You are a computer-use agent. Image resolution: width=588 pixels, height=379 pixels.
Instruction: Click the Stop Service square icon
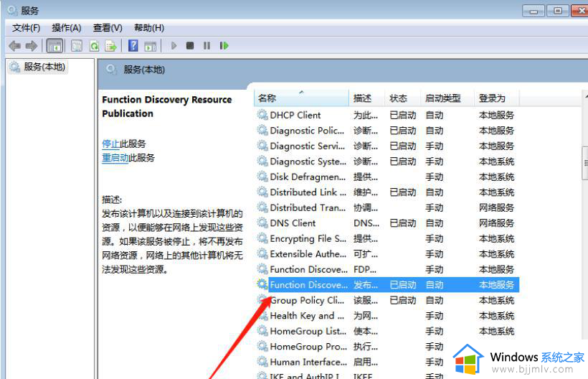190,46
